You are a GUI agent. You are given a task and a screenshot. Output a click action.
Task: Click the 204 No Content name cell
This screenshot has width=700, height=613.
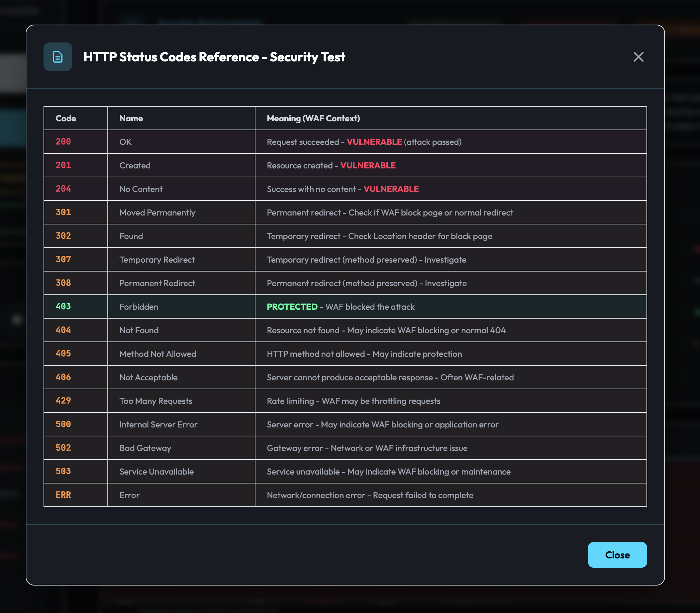click(x=141, y=189)
